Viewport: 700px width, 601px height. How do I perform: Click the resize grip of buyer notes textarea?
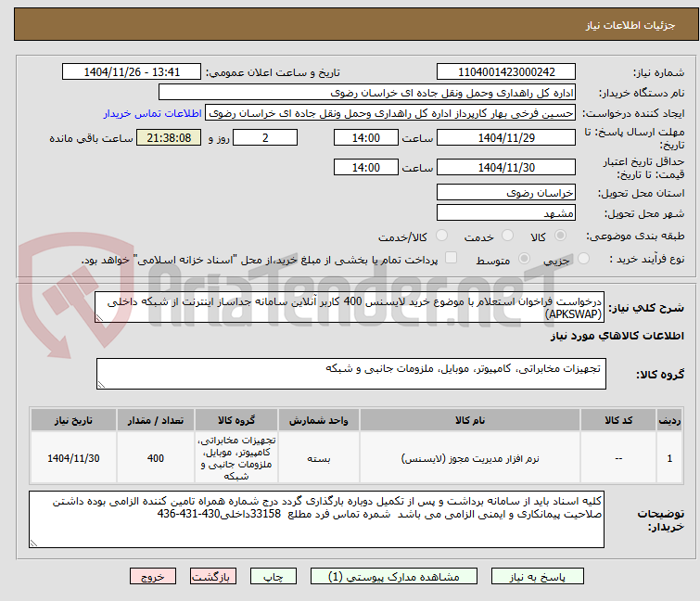click(x=33, y=543)
